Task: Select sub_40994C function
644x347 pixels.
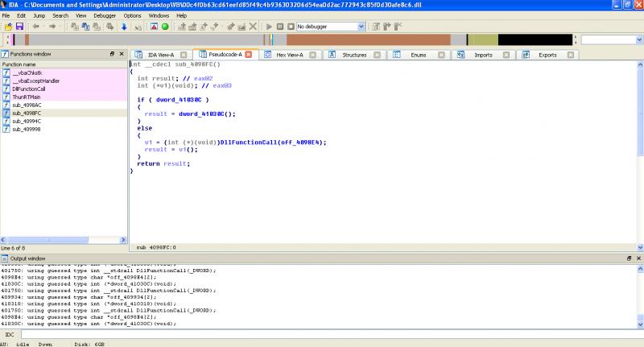Action: pos(64,121)
